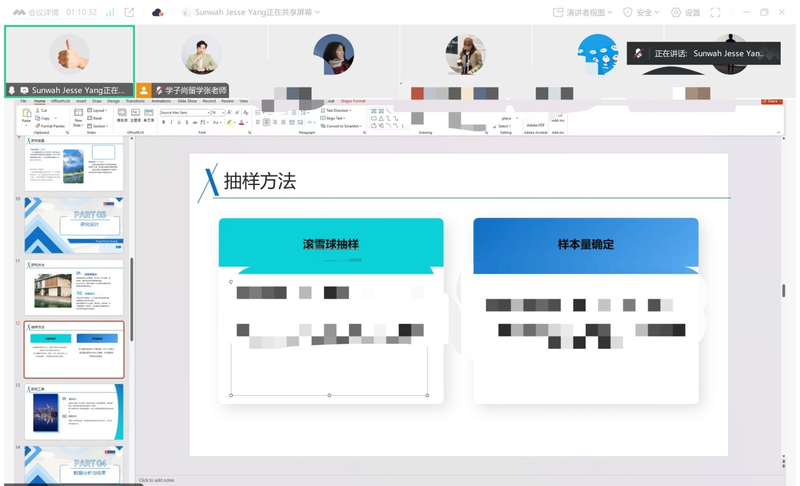Open the 演讲者视图 view dropdown
Screen dimensions: 800x486
(x=582, y=12)
